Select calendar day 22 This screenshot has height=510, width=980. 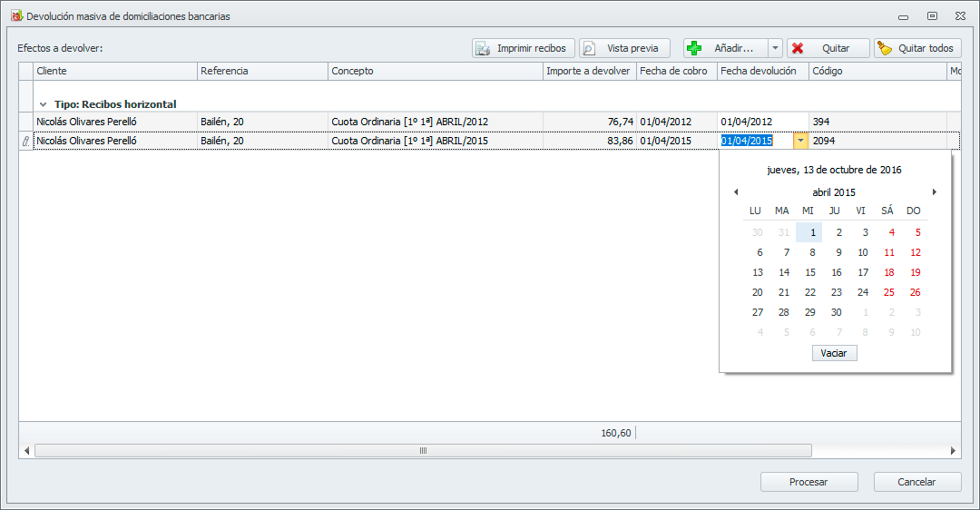tap(810, 292)
